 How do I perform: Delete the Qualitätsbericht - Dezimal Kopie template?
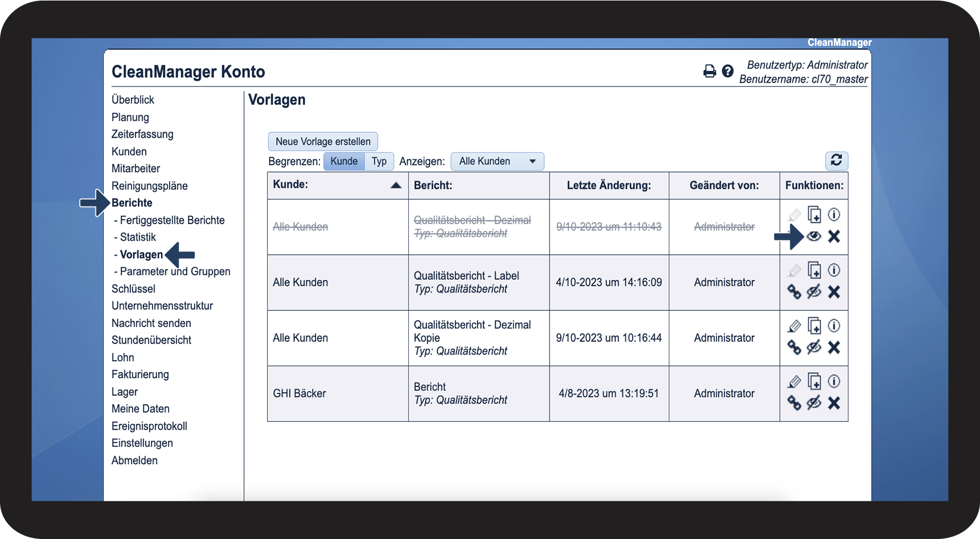point(834,347)
